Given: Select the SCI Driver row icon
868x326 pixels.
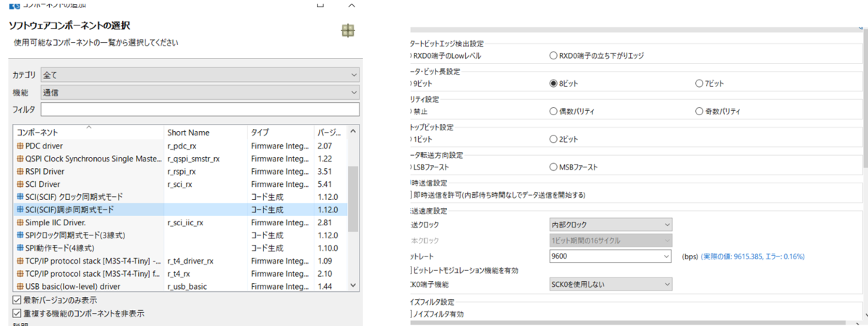Looking at the screenshot, I should pyautogui.click(x=20, y=184).
